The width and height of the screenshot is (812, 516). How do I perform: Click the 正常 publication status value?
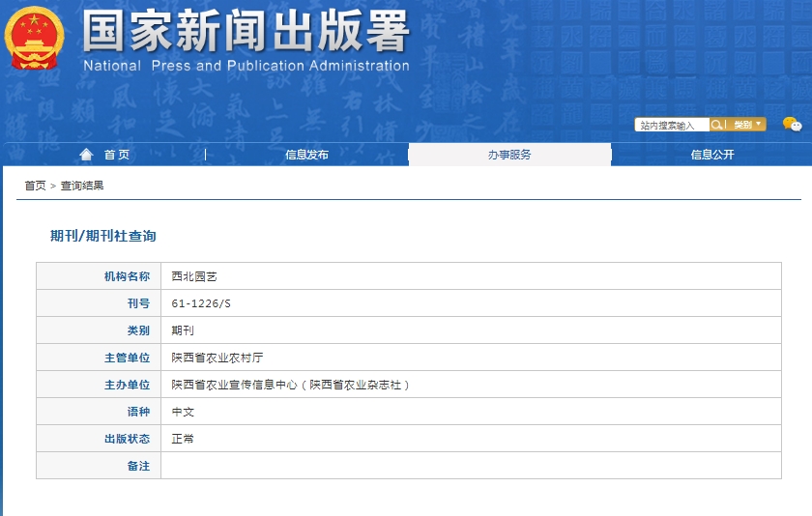click(183, 439)
